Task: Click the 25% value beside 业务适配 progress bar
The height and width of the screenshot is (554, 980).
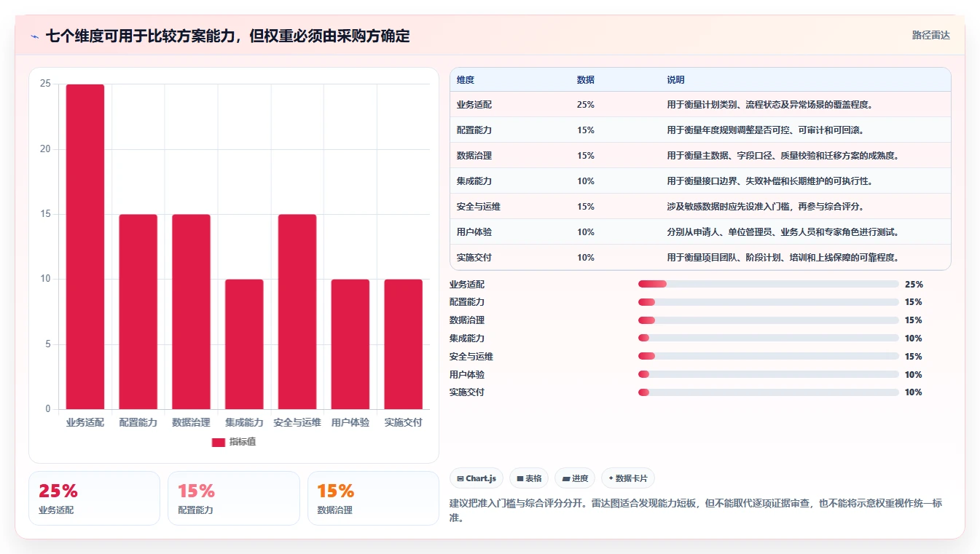Action: 914,285
